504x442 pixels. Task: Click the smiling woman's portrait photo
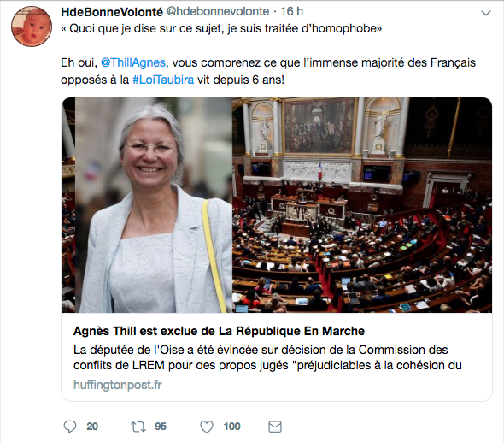click(x=154, y=205)
